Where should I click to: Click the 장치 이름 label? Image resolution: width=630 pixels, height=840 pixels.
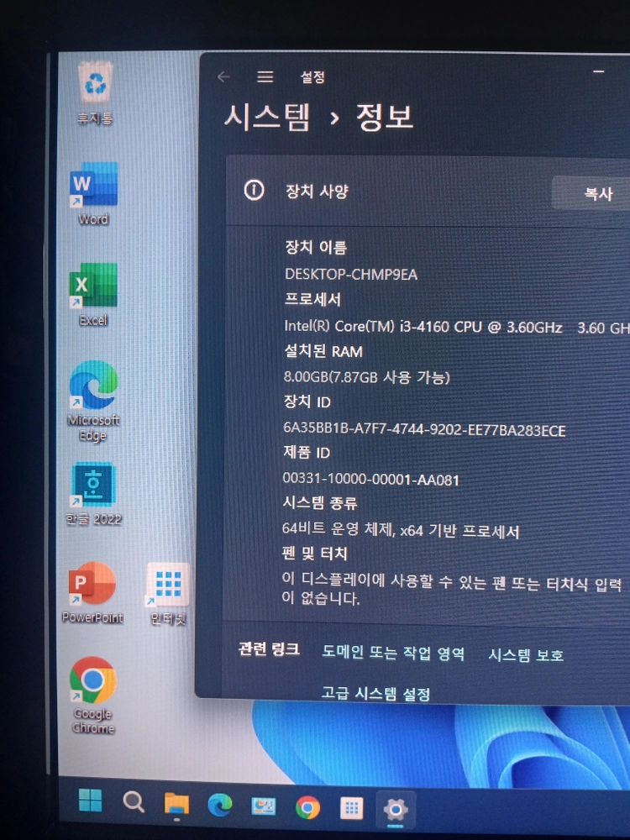(316, 247)
